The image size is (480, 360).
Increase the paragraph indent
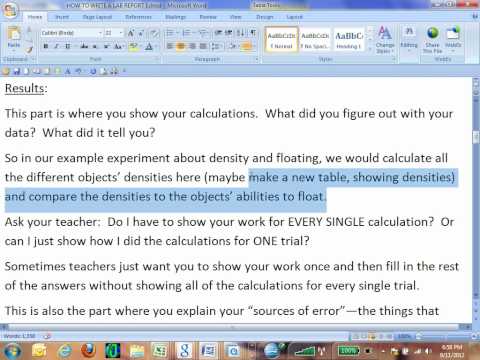click(x=229, y=33)
